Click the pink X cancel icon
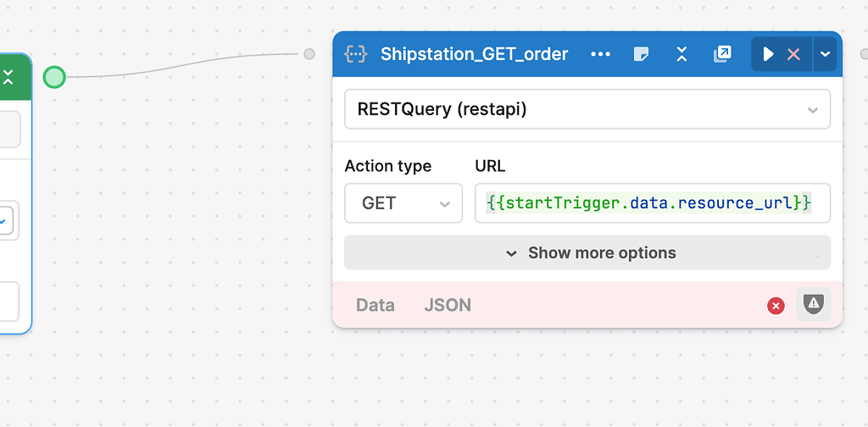 coord(793,54)
